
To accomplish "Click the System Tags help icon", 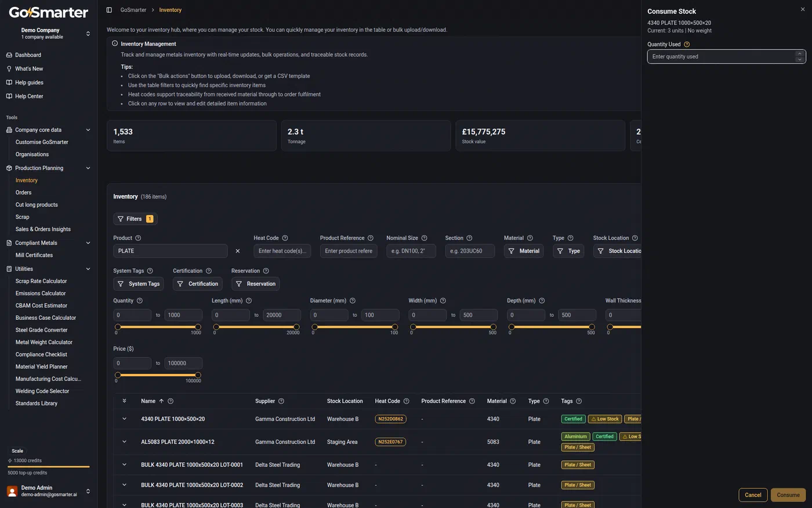I will 150,271.
